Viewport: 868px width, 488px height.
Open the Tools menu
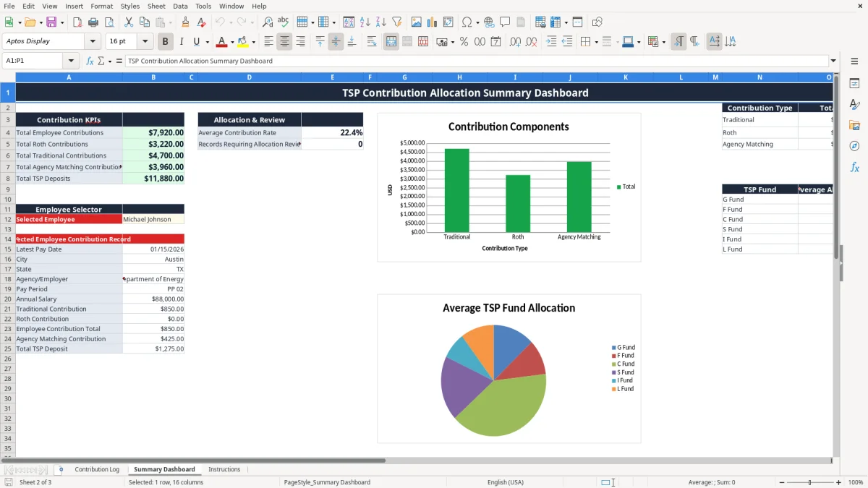pos(203,6)
